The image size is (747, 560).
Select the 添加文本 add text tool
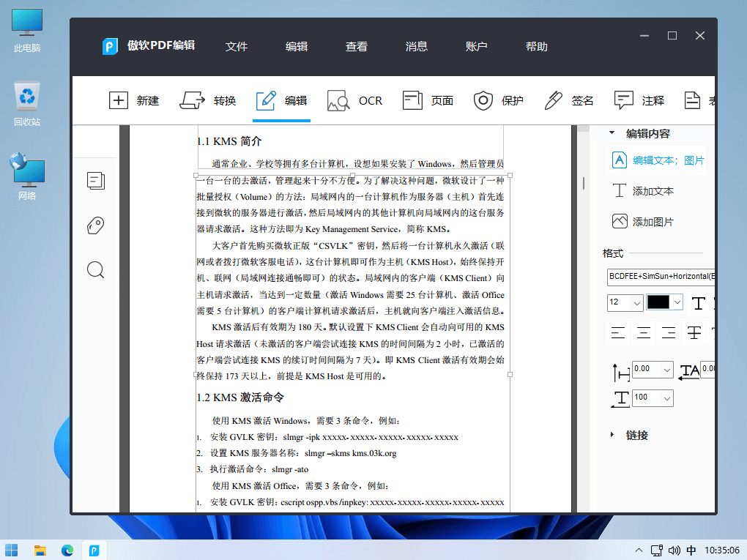[643, 191]
